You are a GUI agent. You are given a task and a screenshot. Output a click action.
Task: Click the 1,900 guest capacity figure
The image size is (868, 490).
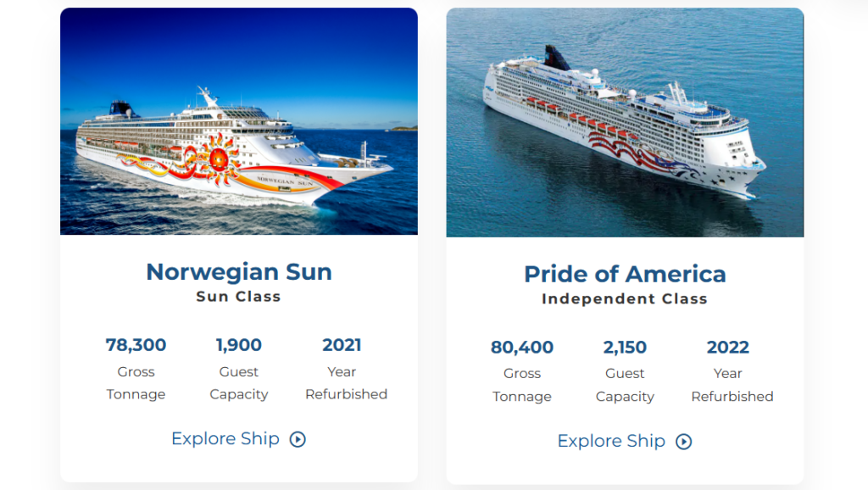click(x=239, y=345)
